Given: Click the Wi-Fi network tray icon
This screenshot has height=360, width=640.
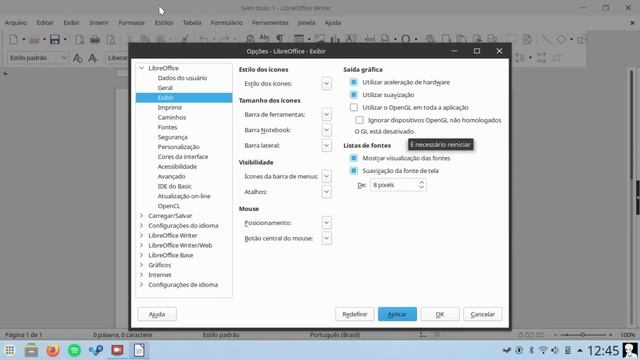Looking at the screenshot, I should coord(543,350).
